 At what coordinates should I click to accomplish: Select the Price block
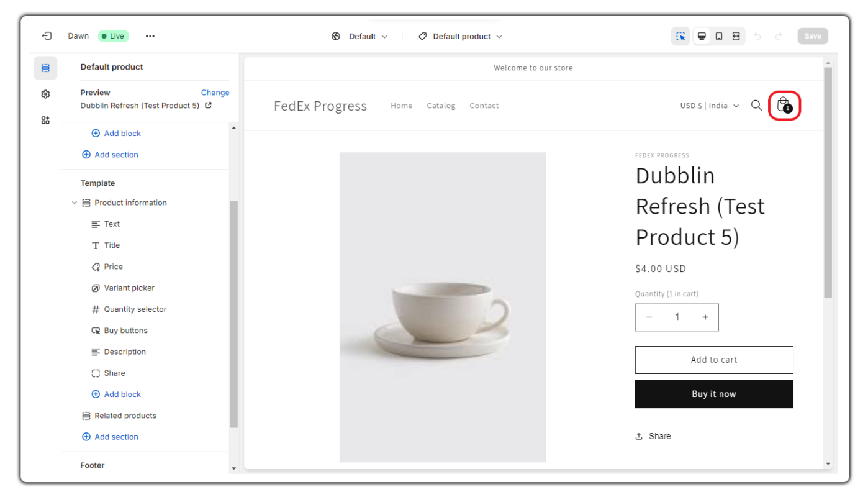[x=113, y=267]
